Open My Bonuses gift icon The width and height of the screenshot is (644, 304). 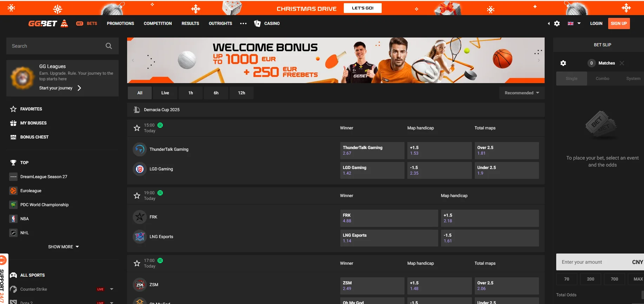click(13, 123)
